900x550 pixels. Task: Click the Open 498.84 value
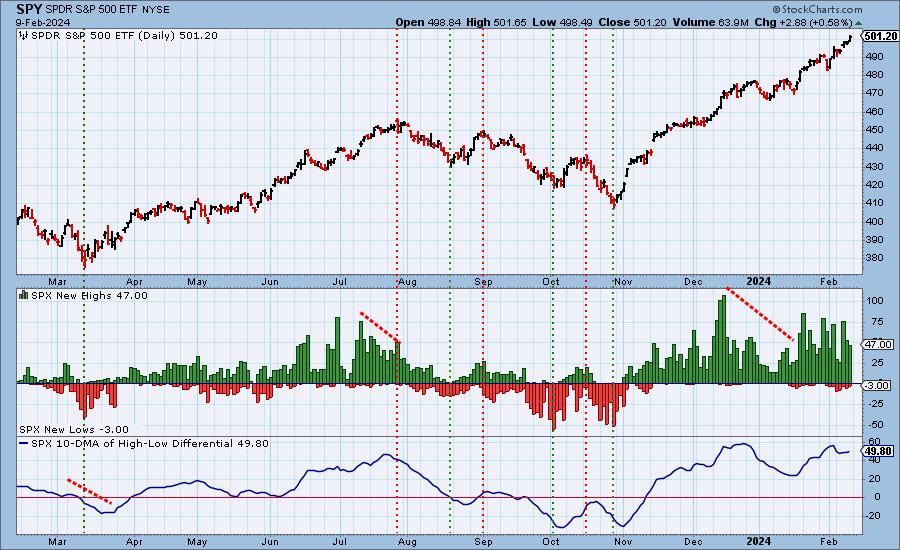(x=429, y=22)
